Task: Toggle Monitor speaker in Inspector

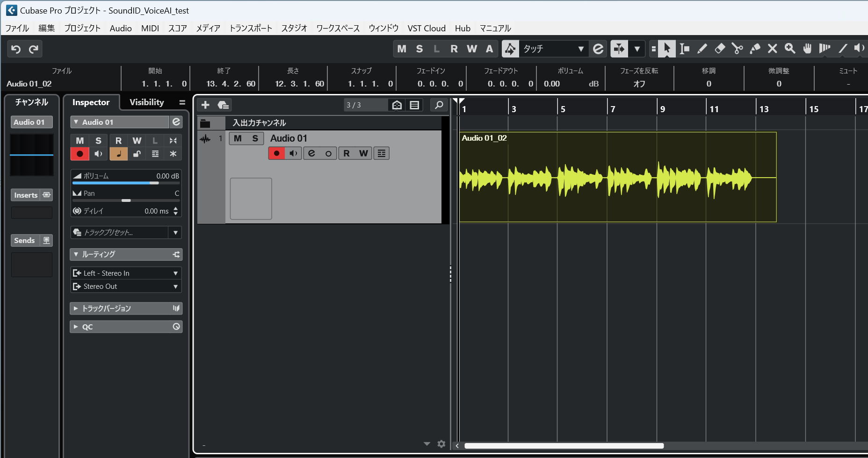Action: click(98, 154)
